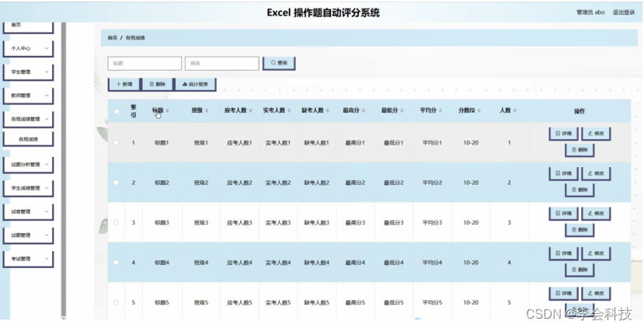Viewport: 644px width, 328px height.
Task: Sort by 缺考人数 via its arrows
Action: click(328, 110)
